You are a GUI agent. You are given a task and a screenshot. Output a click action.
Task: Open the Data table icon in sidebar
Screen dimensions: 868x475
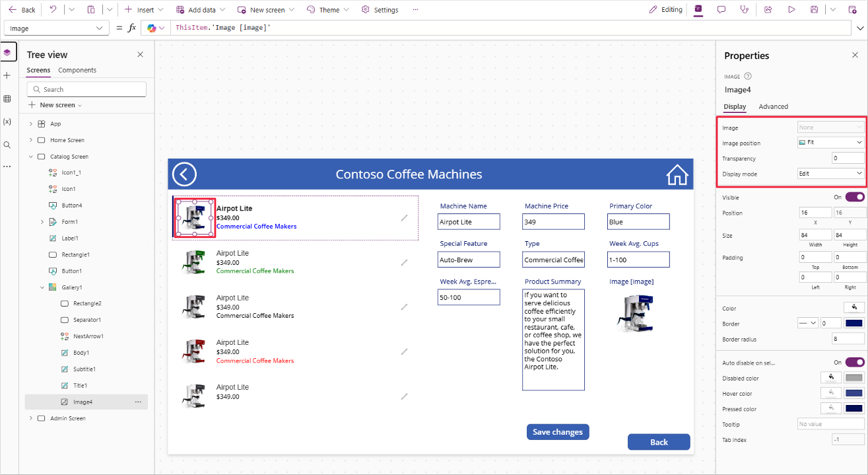pos(7,98)
